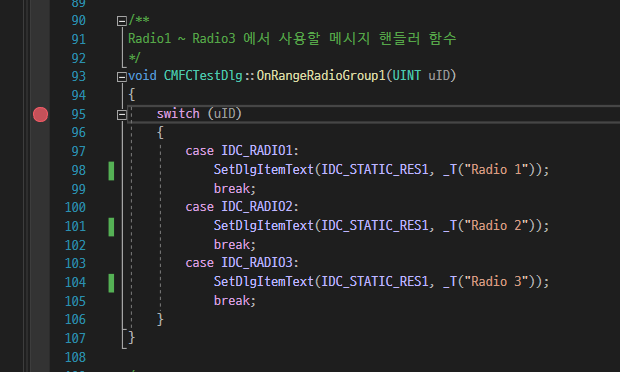
Task: Click IDC_STATIC_RES1 on line 98
Action: point(375,170)
